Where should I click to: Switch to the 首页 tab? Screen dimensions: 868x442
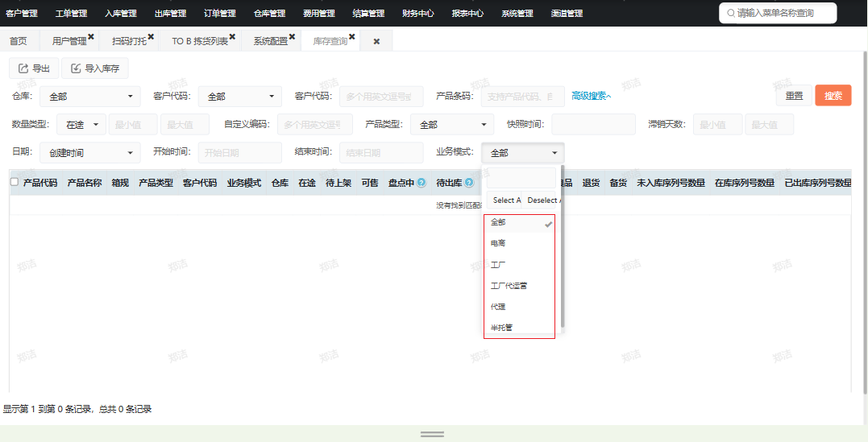tap(19, 41)
